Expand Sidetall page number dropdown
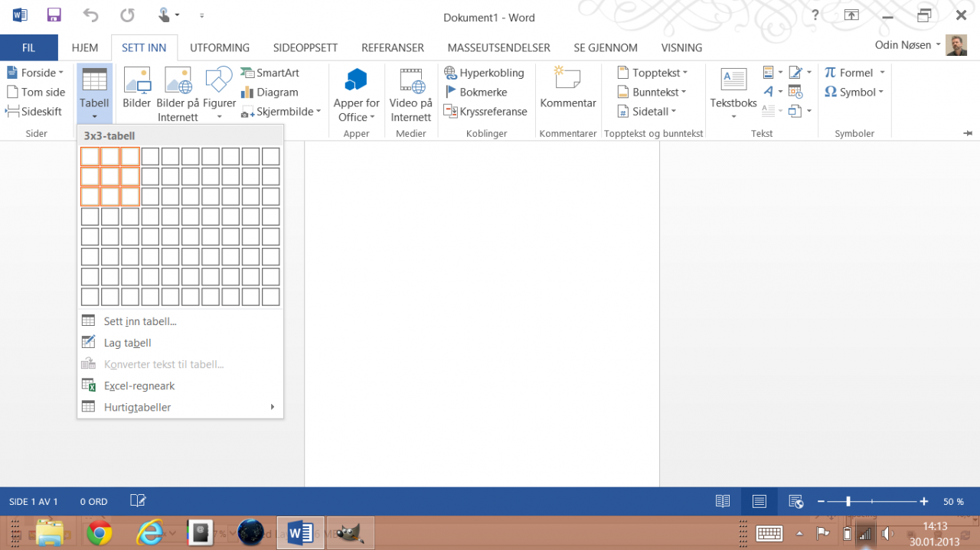This screenshot has width=980, height=550. (x=648, y=111)
